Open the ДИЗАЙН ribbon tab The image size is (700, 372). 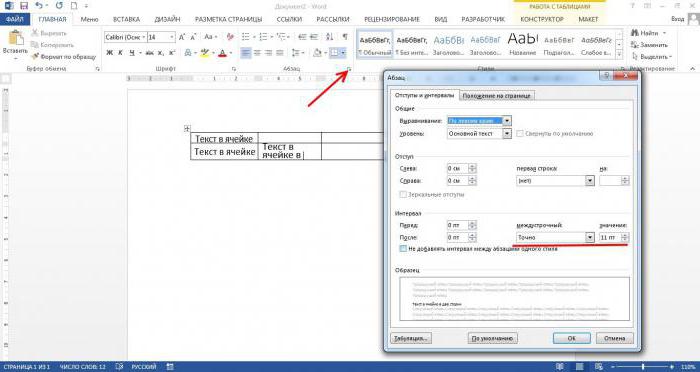click(x=167, y=19)
